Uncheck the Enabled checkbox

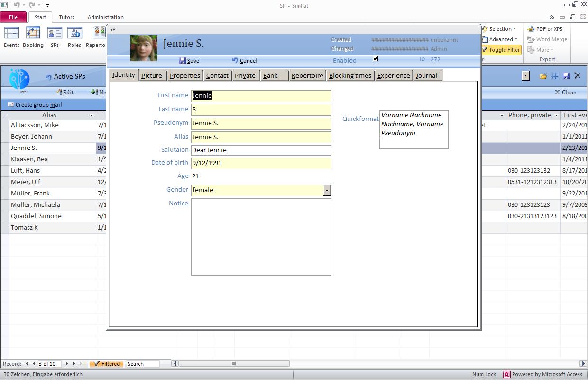(375, 59)
